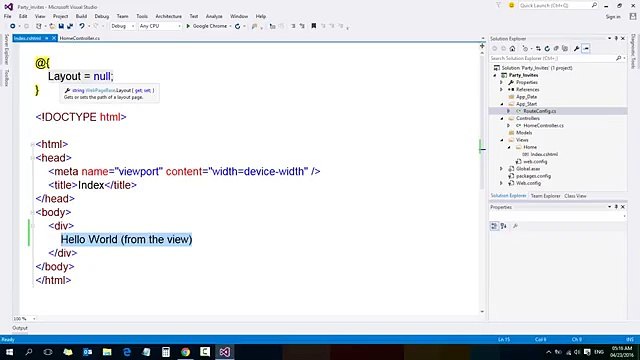This screenshot has height=360, width=640.
Task: Click the Save All toolbar icon
Action: (70, 26)
